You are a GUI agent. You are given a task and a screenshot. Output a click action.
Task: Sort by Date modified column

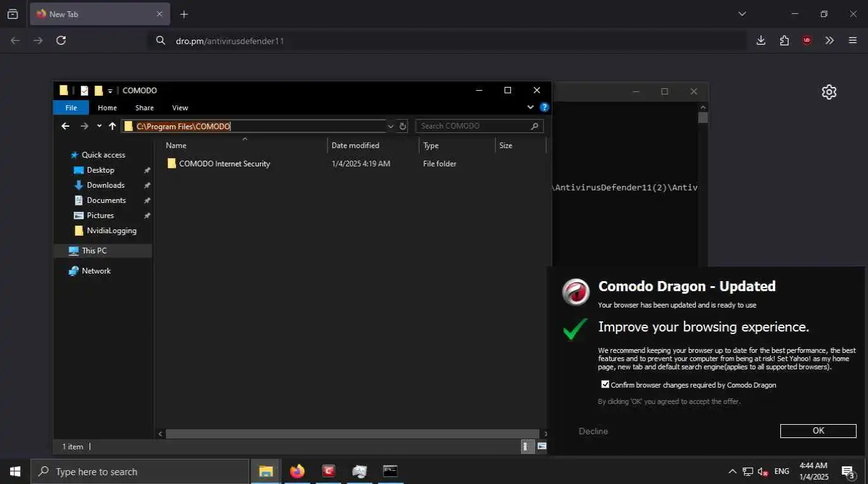point(373,146)
